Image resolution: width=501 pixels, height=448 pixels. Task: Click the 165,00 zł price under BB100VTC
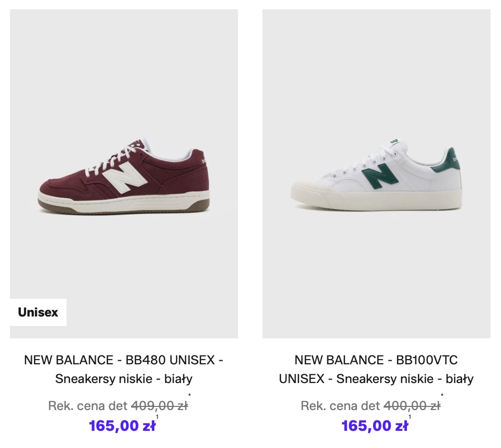(375, 426)
